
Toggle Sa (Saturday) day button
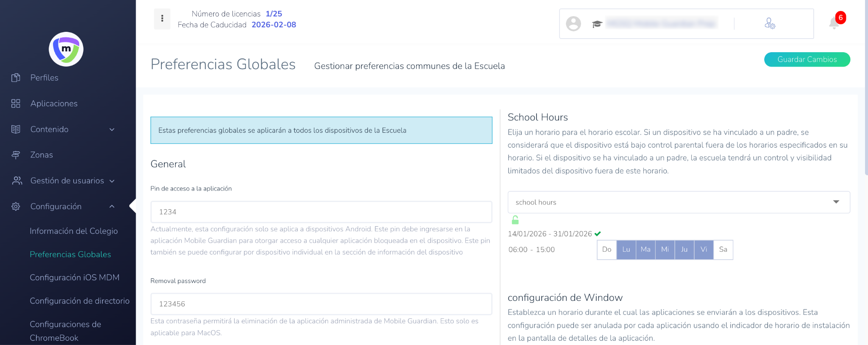[x=723, y=250]
